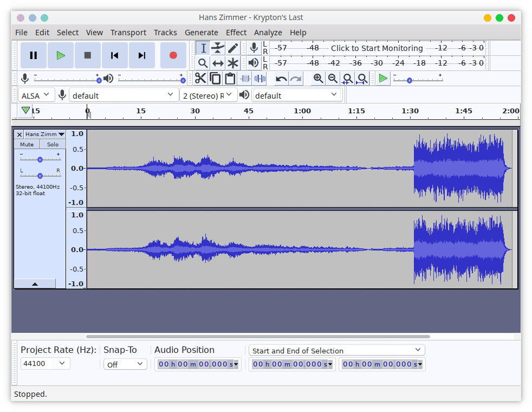Open the Snap-To Off dropdown
The width and height of the screenshot is (532, 412).
(x=125, y=364)
